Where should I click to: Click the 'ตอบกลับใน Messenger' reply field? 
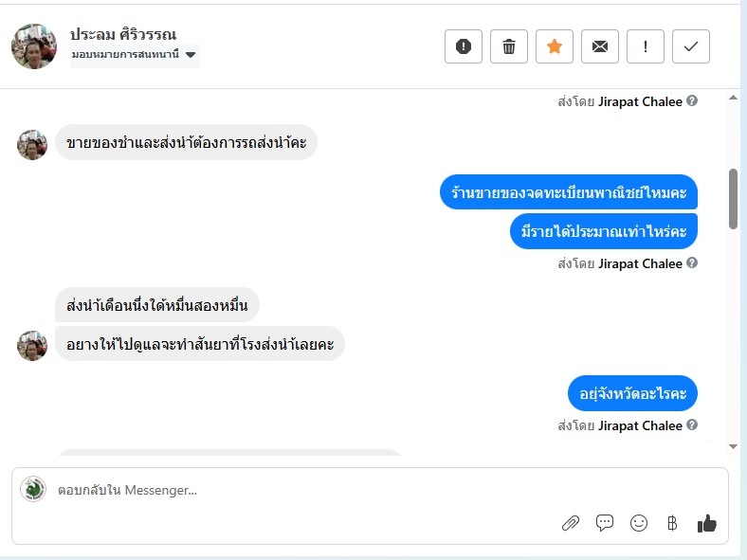tap(284, 490)
